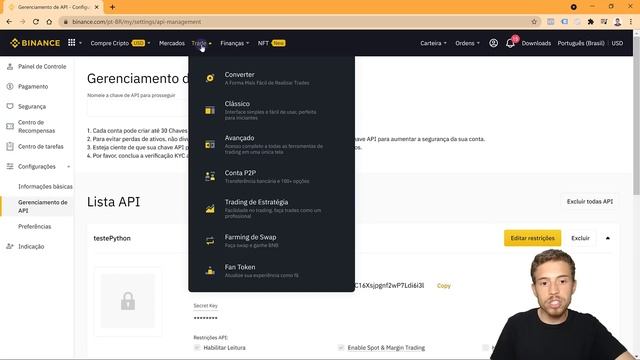
Task: Click the Painel de Controle sidebar icon
Action: coord(10,66)
